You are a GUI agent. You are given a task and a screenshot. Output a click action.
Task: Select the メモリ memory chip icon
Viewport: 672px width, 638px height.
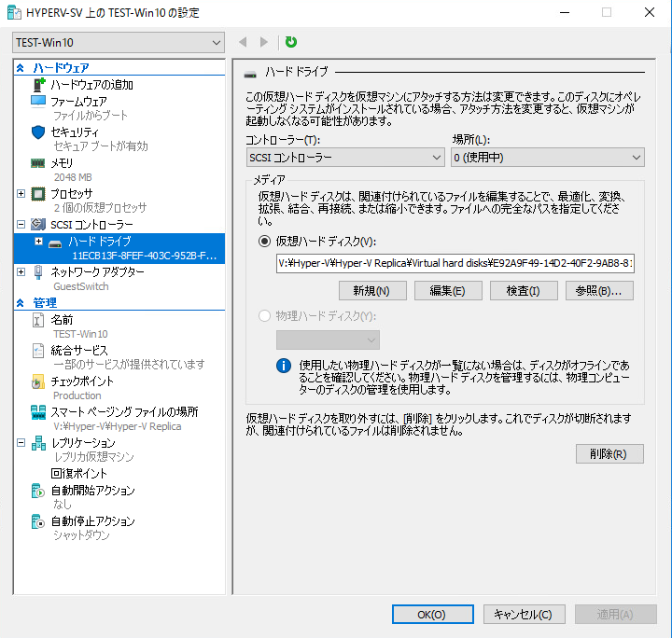click(x=38, y=163)
